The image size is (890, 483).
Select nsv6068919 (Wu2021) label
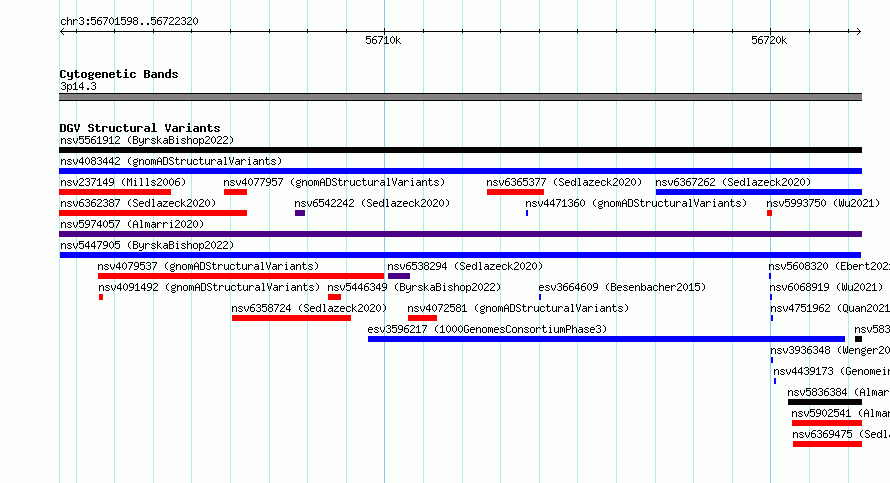(826, 287)
